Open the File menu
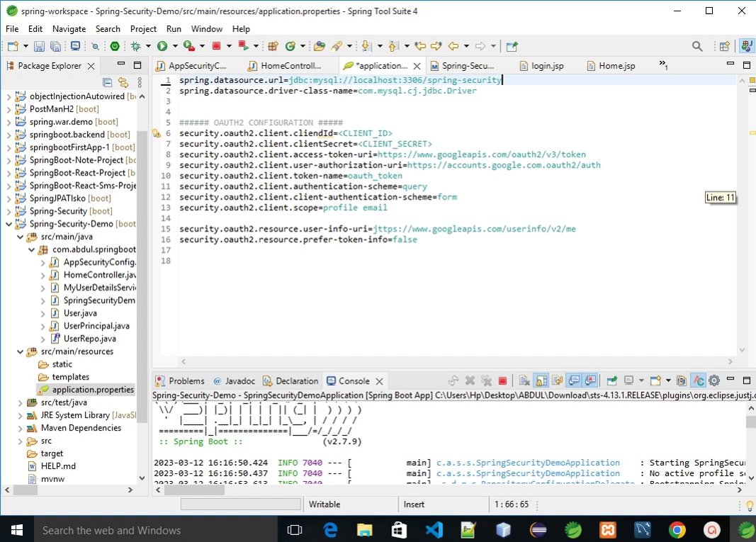Image resolution: width=756 pixels, height=542 pixels. pos(12,29)
